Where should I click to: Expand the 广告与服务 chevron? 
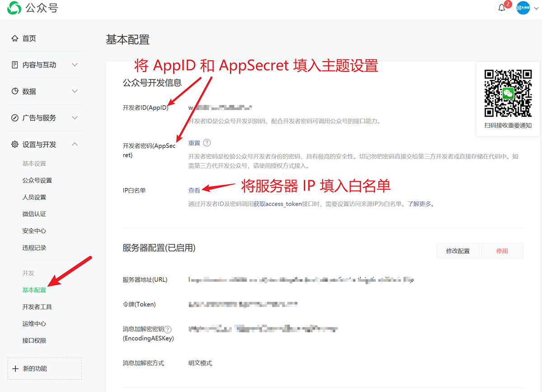tap(75, 118)
